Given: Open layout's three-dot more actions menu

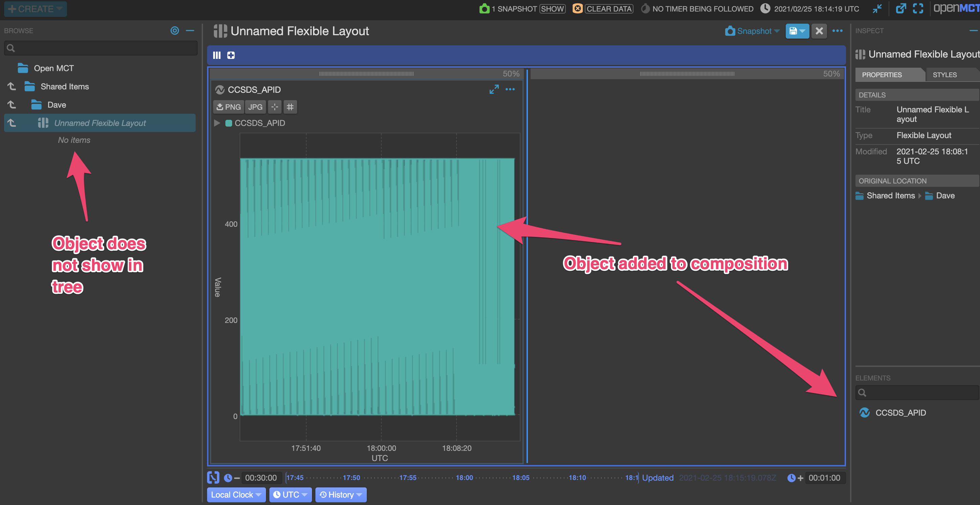Looking at the screenshot, I should [837, 31].
